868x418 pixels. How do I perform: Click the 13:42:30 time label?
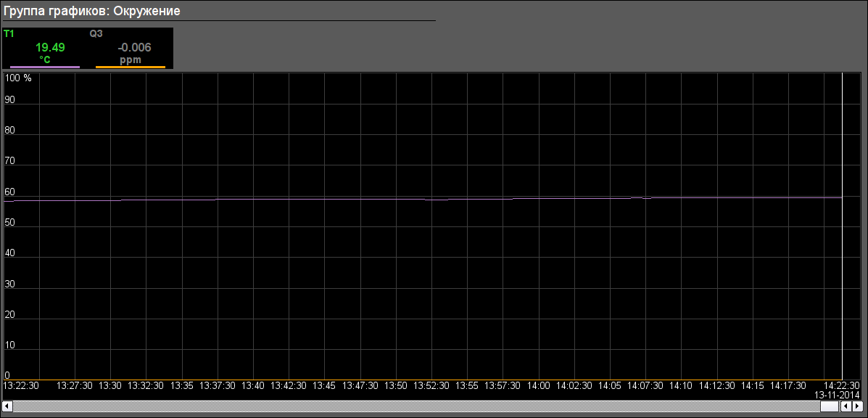point(289,385)
